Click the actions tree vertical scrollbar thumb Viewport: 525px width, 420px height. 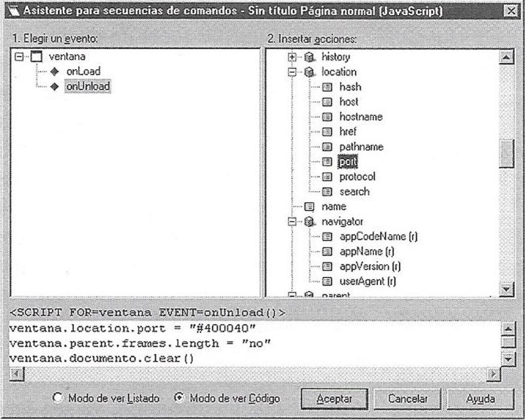(x=507, y=153)
